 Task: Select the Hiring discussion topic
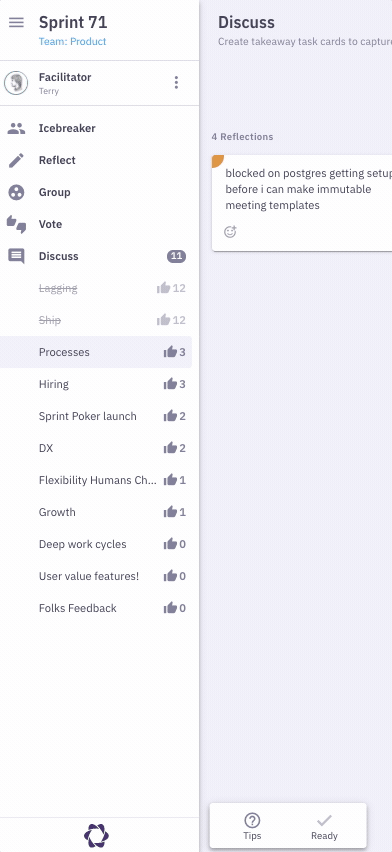tap(96, 384)
